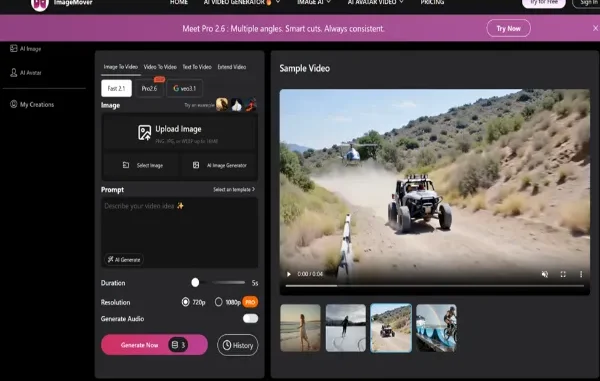Image resolution: width=600 pixels, height=381 pixels.
Task: Close the Pro 2.6 promo banner
Action: tap(595, 28)
